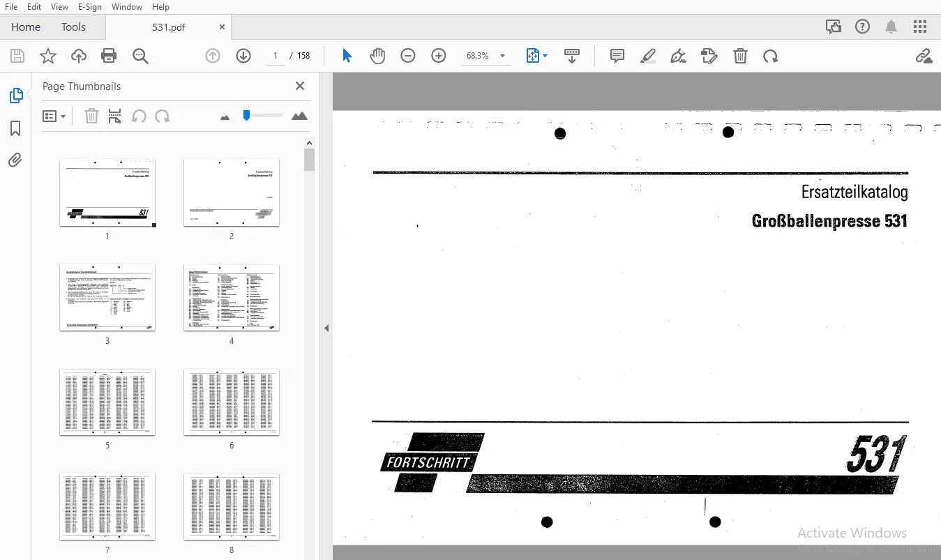Image resolution: width=941 pixels, height=560 pixels.
Task: Enlarge thumbnails with large mountain icon
Action: (299, 116)
